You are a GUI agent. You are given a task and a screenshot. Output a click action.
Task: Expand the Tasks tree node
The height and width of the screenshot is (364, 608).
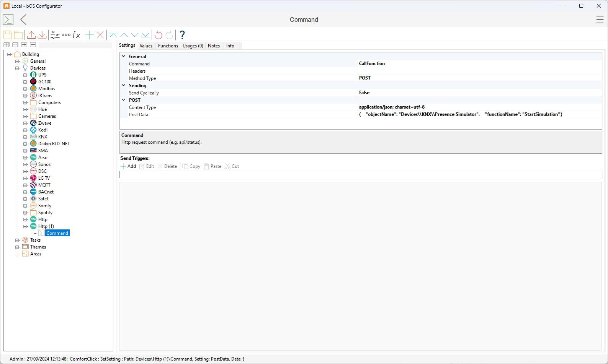tap(17, 240)
